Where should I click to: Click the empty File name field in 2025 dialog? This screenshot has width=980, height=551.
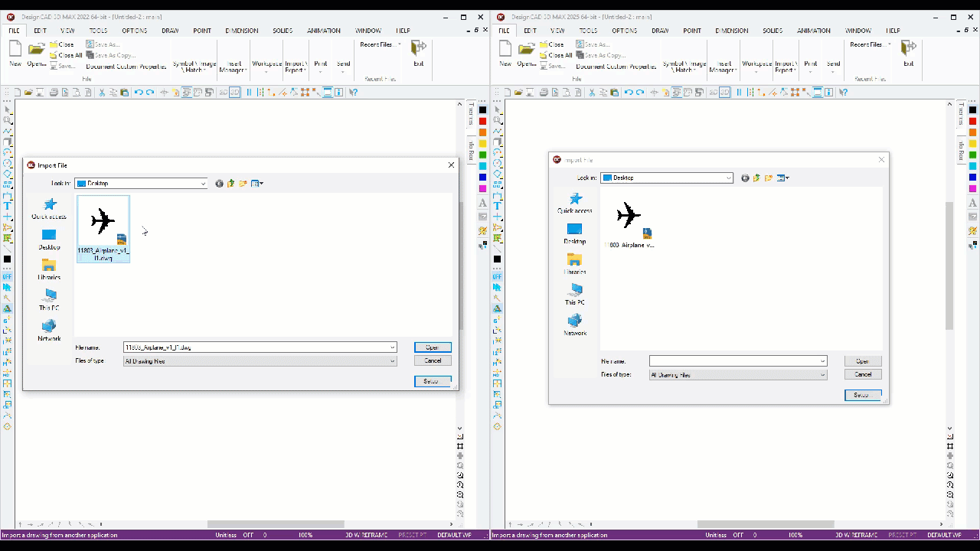pyautogui.click(x=738, y=361)
